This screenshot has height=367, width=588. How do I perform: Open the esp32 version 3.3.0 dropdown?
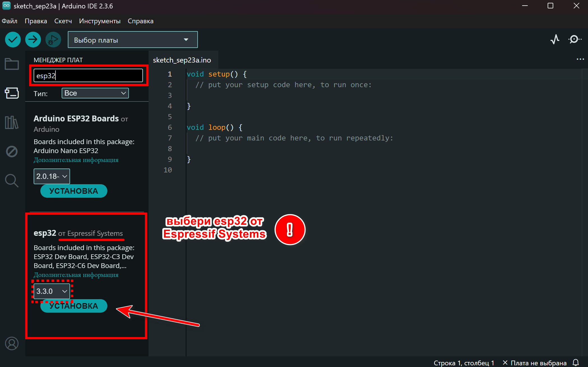coord(52,291)
